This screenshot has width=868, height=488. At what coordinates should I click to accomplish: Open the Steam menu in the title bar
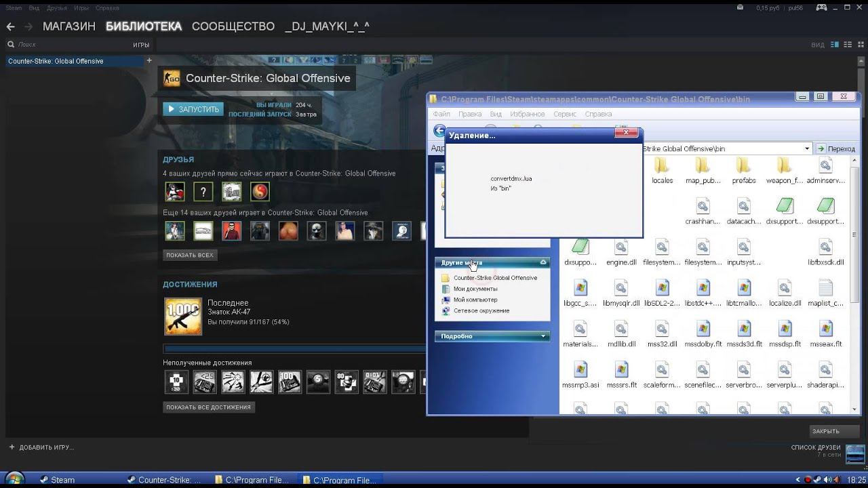click(14, 8)
